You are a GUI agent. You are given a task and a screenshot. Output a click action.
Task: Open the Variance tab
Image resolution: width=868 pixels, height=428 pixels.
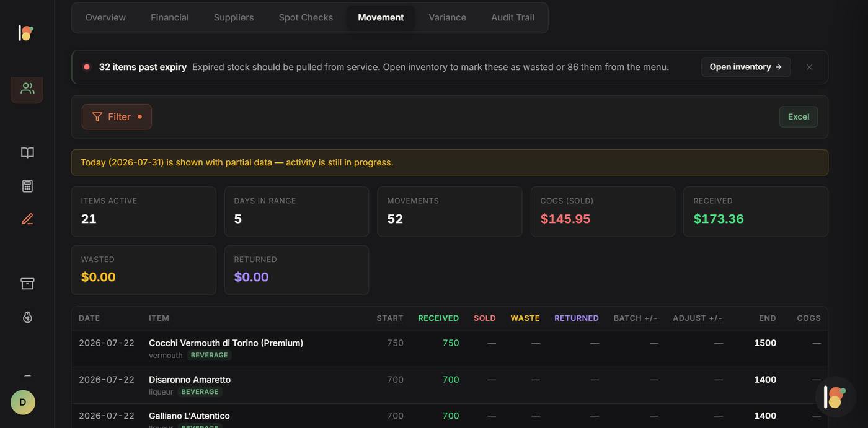447,18
